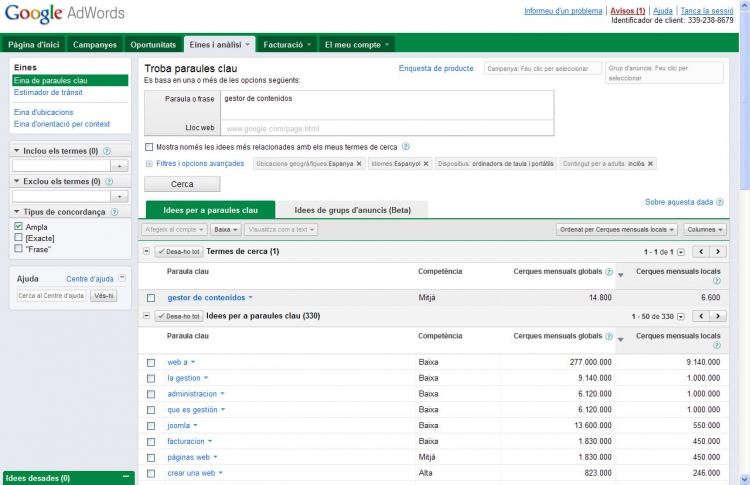Add the included term with plus button
The height and width of the screenshot is (485, 750).
pos(119,166)
